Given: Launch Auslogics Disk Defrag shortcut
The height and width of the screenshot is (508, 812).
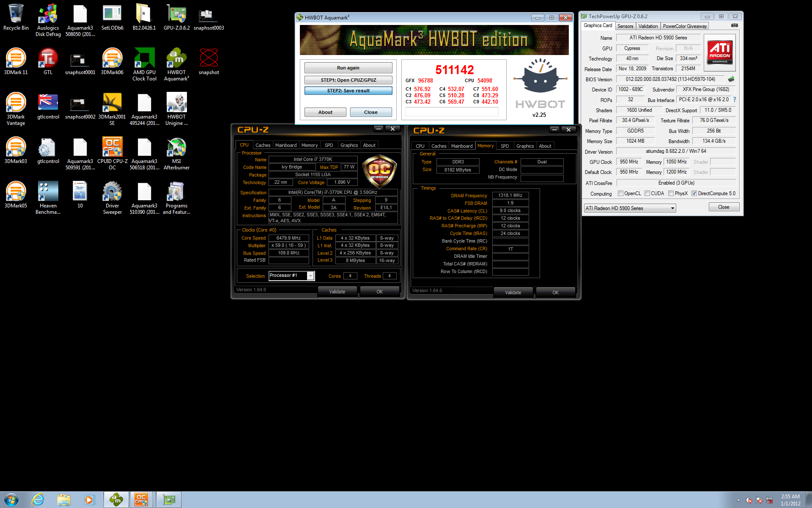Looking at the screenshot, I should pyautogui.click(x=48, y=20).
